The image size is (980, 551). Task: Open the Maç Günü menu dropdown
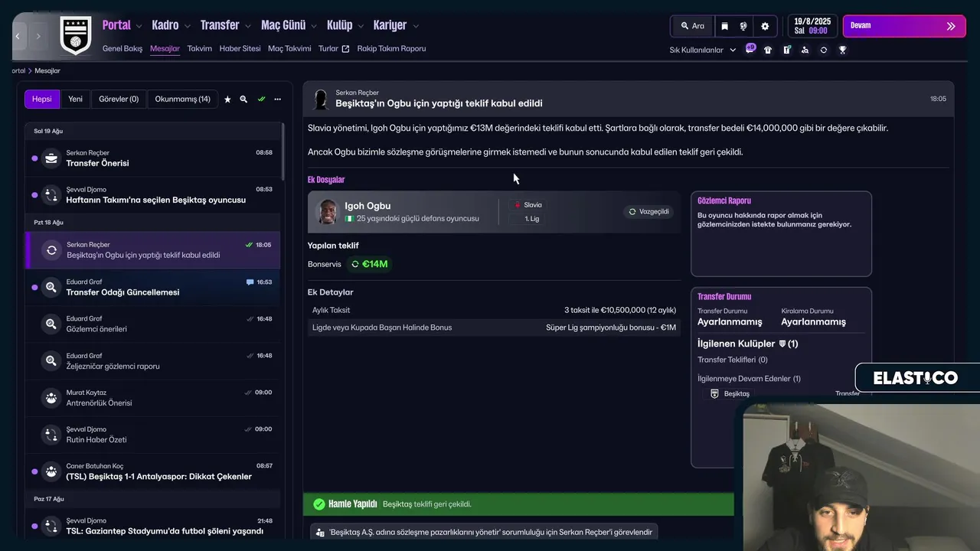pyautogui.click(x=289, y=25)
